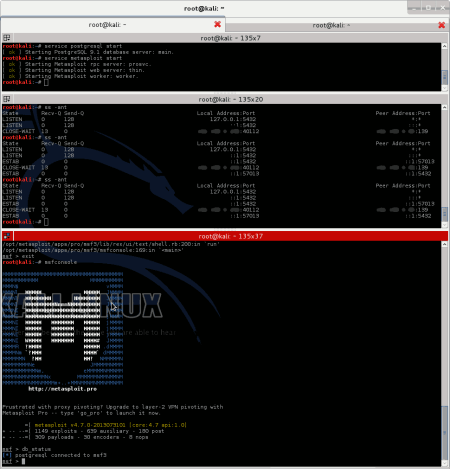Viewport: 450px width, 469px height.
Task: Minimize the root@kali terminal window
Action: coord(414,8)
